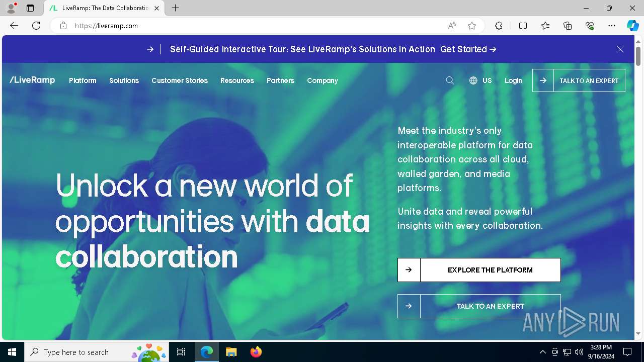Open browser profile avatar
644x362 pixels.
11,8
